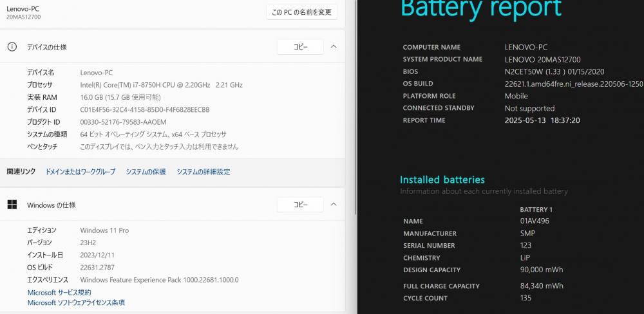
Task: Select install date 2023/12/11
Action: pyautogui.click(x=97, y=255)
